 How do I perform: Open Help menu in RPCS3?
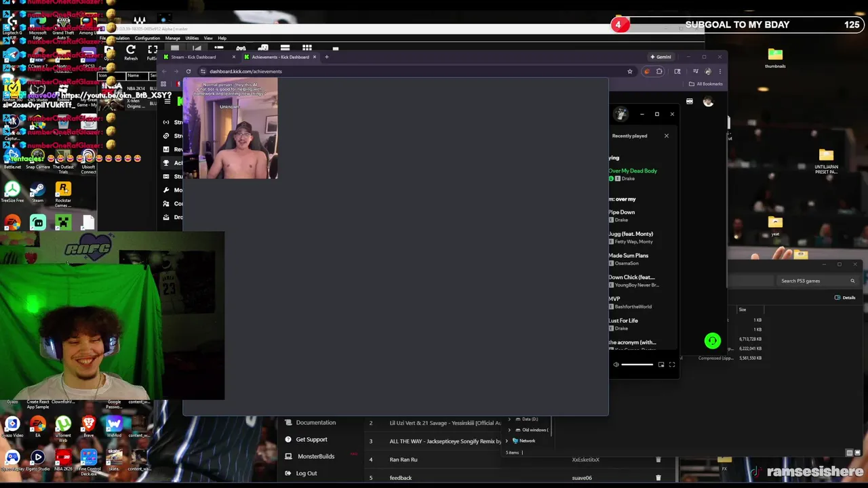[x=222, y=38]
